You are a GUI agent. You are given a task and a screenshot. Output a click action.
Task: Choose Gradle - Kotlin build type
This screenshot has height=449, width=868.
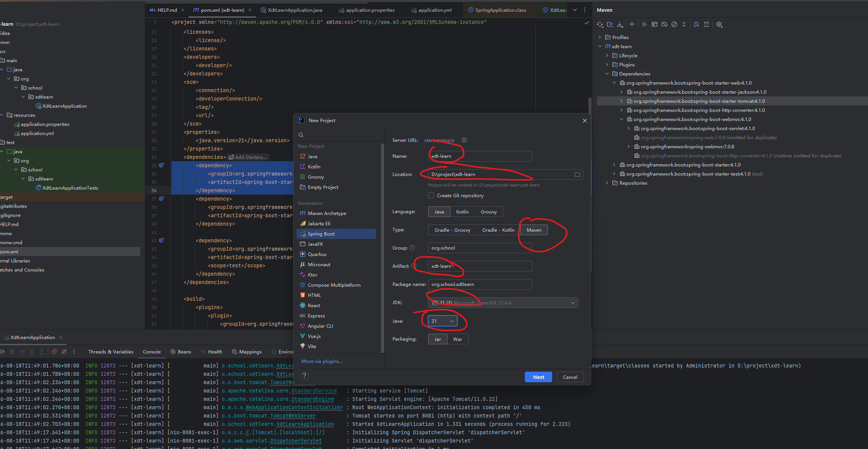[498, 230]
